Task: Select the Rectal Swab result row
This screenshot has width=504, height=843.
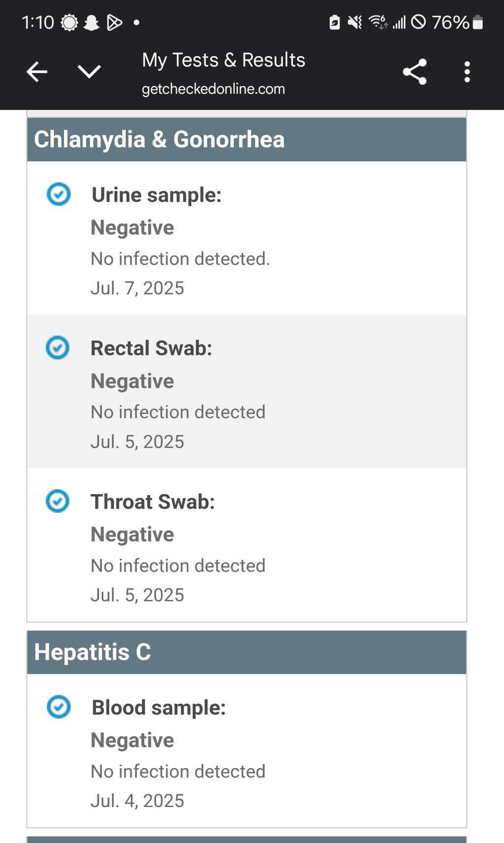Action: pyautogui.click(x=247, y=391)
